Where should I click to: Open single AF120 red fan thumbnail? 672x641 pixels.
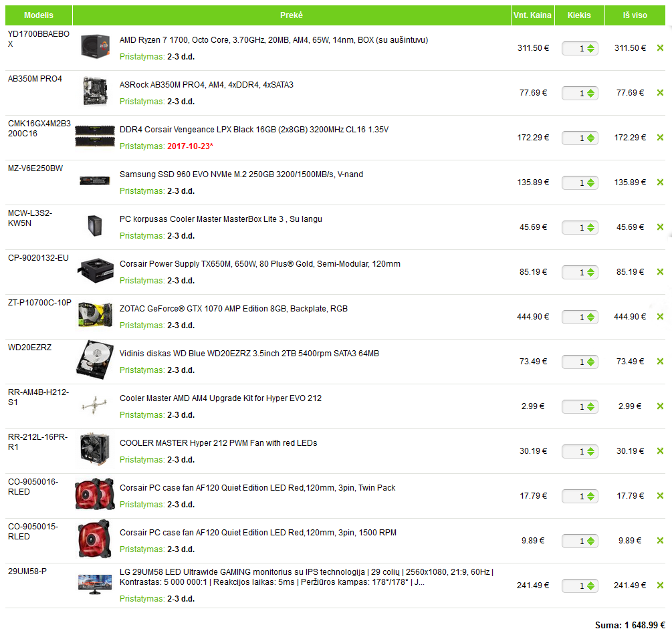click(x=95, y=539)
